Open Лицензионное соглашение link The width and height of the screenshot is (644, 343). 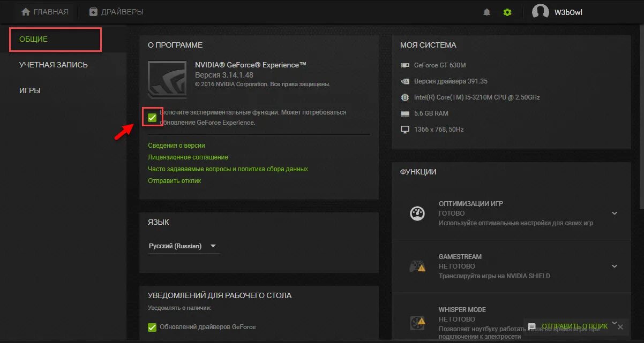(188, 157)
